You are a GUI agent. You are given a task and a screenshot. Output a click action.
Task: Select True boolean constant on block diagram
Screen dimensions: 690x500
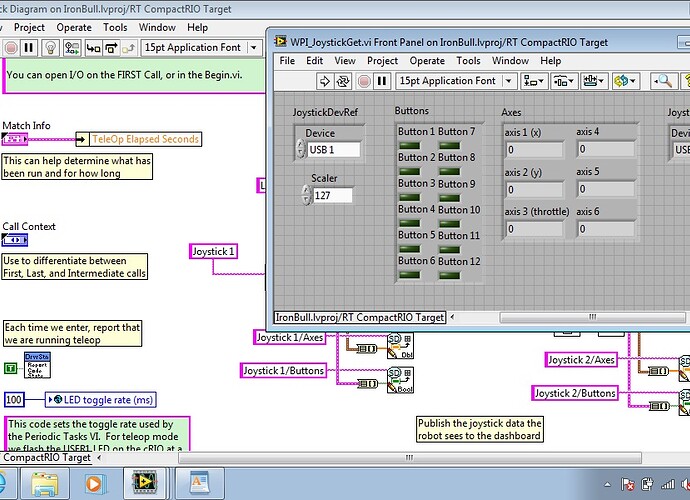point(10,368)
